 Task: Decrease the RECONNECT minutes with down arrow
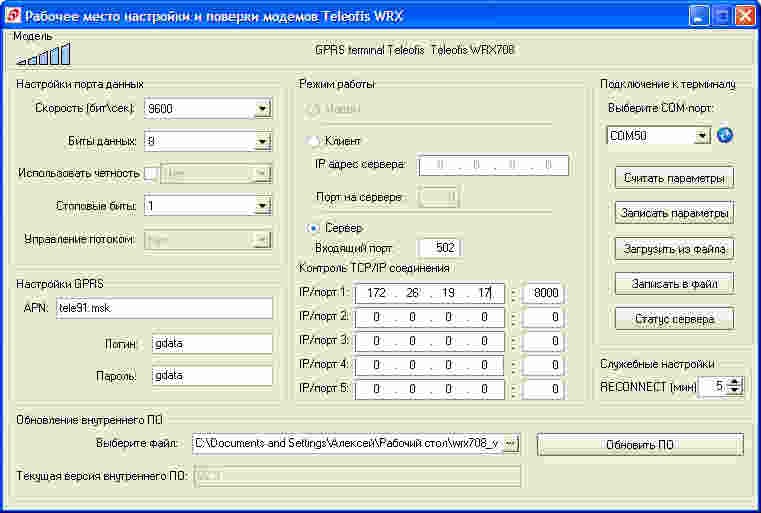coord(735,390)
